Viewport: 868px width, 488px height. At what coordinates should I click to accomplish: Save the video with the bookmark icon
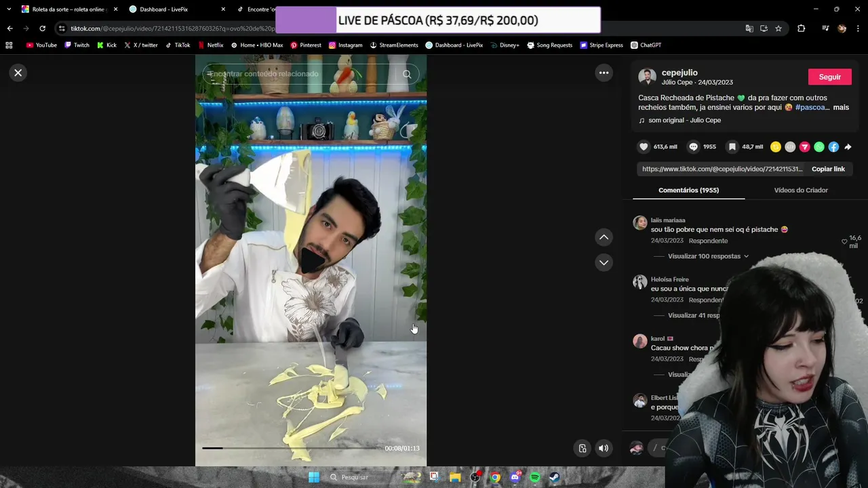pos(732,146)
